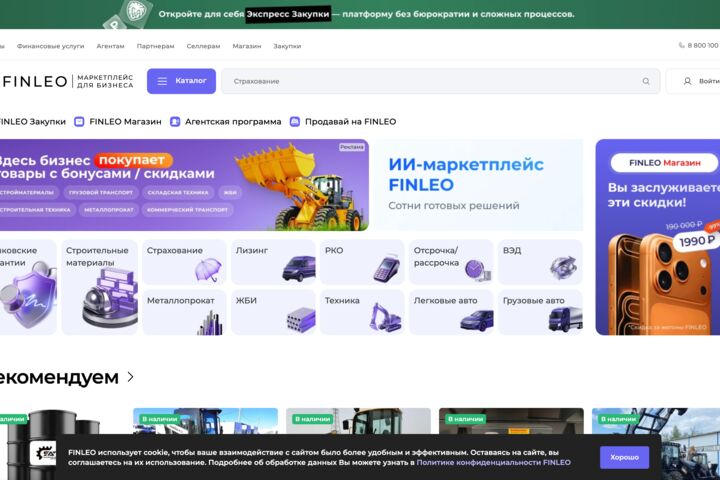Open Лизинг category with van icon
The image size is (720, 480).
tap(273, 262)
